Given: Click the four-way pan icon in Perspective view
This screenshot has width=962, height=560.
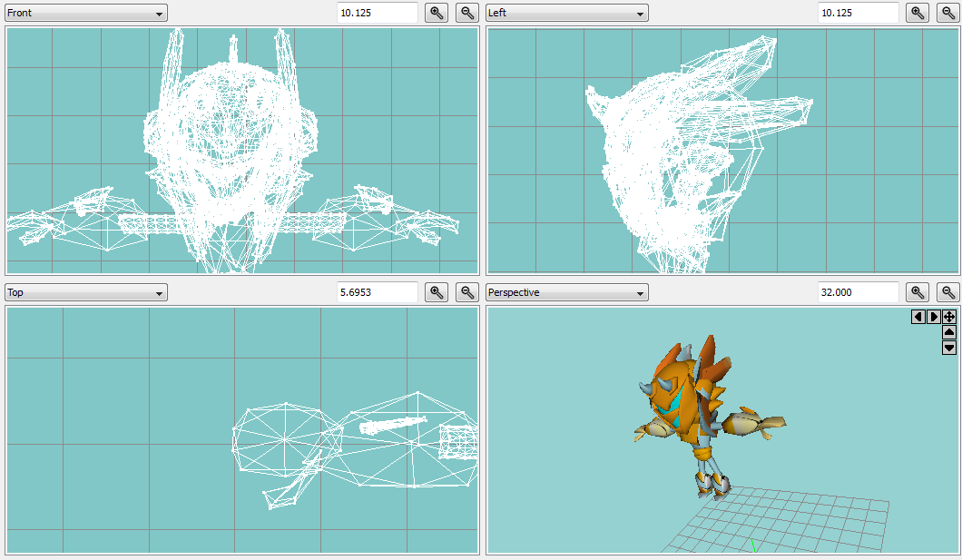Looking at the screenshot, I should (x=949, y=317).
